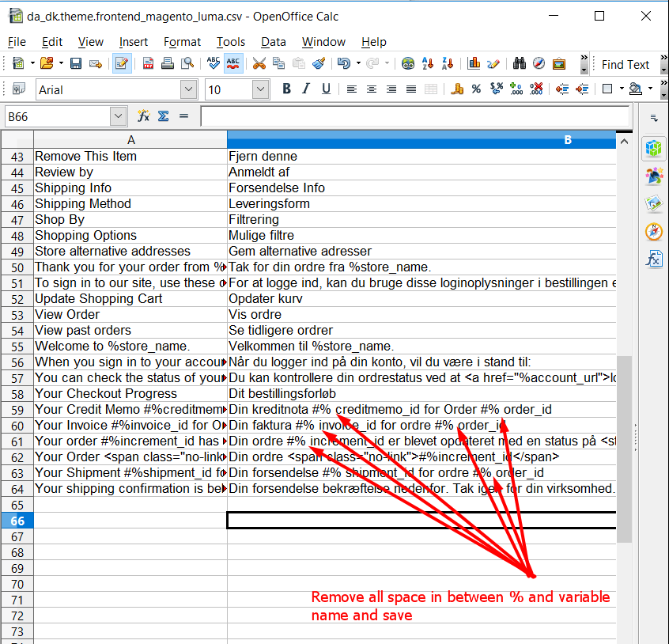Enable bold formatting
The height and width of the screenshot is (644, 669).
coord(286,88)
